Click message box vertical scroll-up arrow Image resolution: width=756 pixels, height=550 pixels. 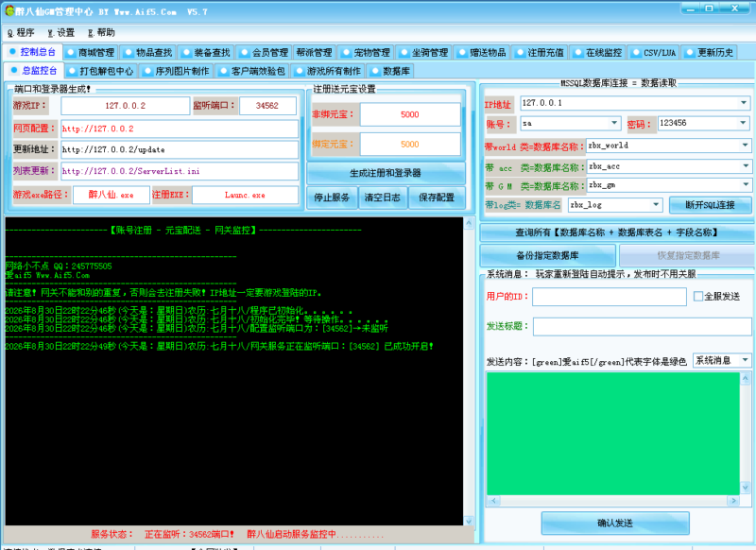[746, 378]
